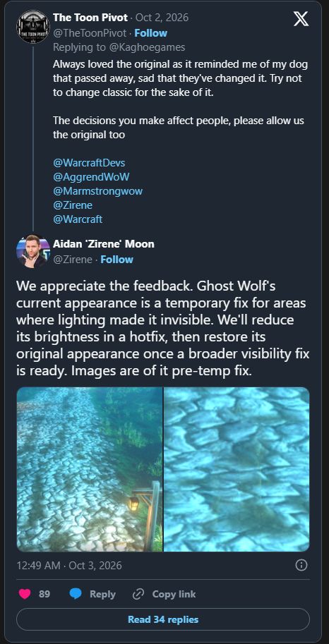The height and width of the screenshot is (644, 329).
Task: Open right close-up stone image
Action: pyautogui.click(x=237, y=469)
